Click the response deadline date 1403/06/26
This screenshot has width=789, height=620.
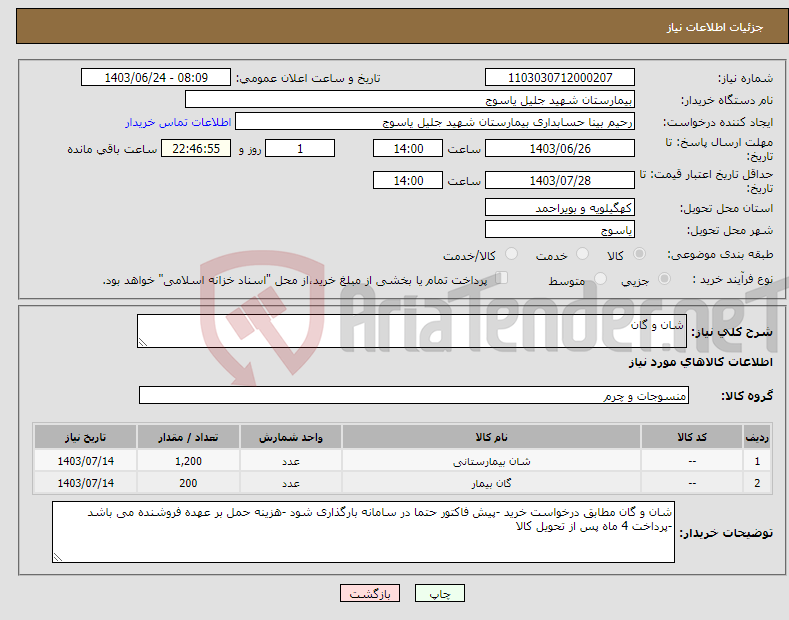pos(560,148)
